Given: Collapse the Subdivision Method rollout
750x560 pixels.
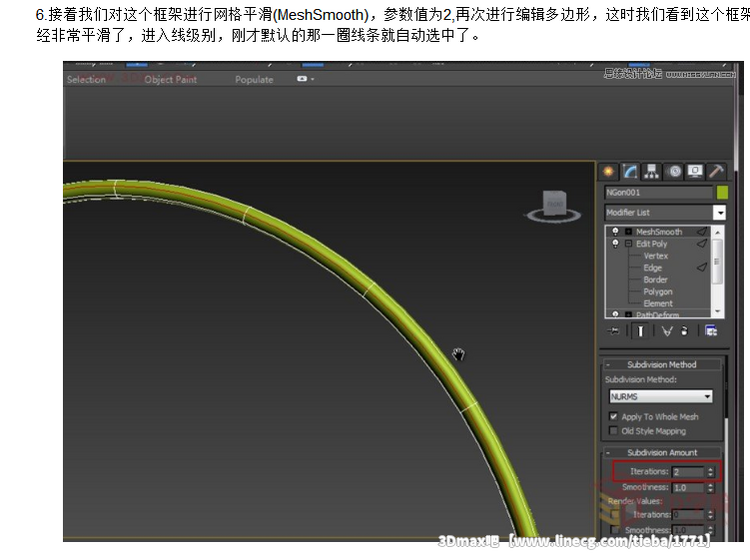Looking at the screenshot, I should [x=662, y=364].
